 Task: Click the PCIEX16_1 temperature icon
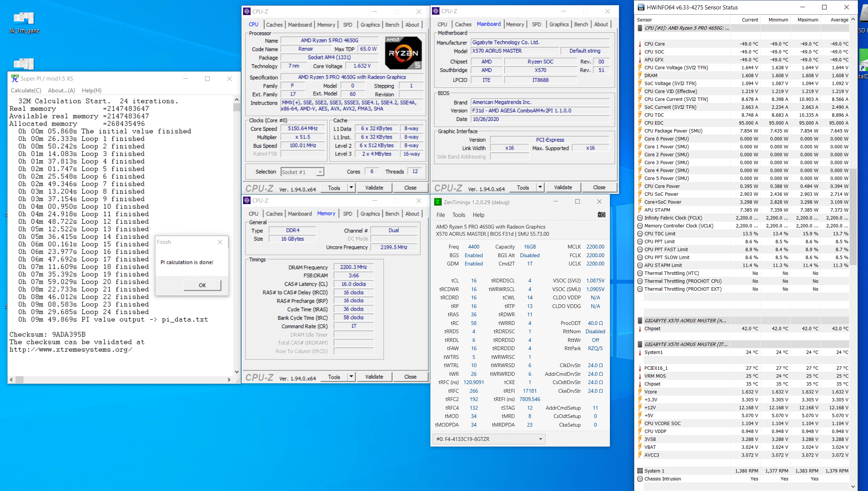pyautogui.click(x=640, y=368)
